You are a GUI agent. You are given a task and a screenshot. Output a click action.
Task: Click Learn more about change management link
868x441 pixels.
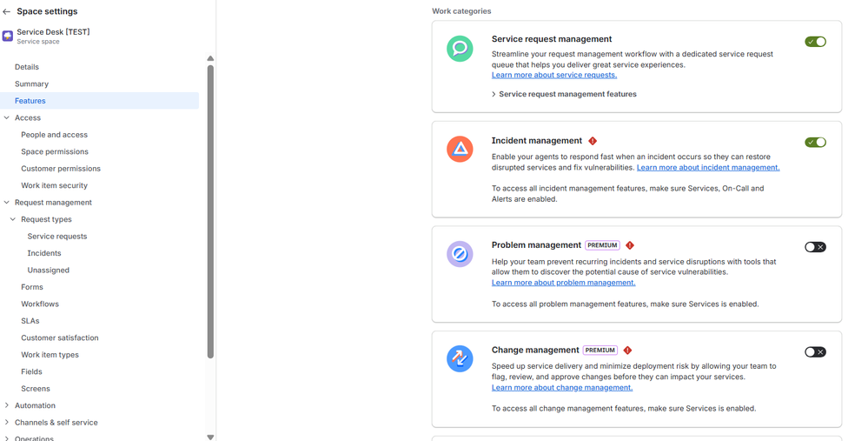(562, 388)
